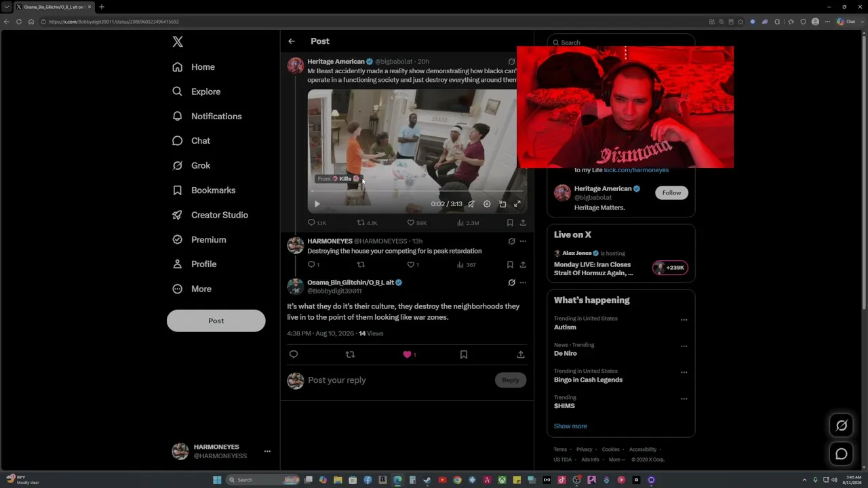Bookmark the Bobbydigit39011 post
This screenshot has width=868, height=488.
click(x=464, y=354)
